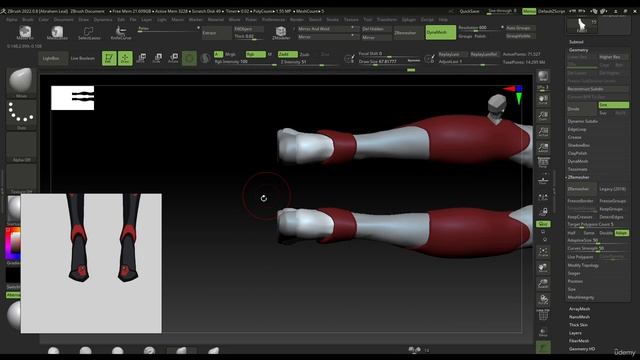Toggle Zsub sculpt mode

pyautogui.click(x=305, y=54)
